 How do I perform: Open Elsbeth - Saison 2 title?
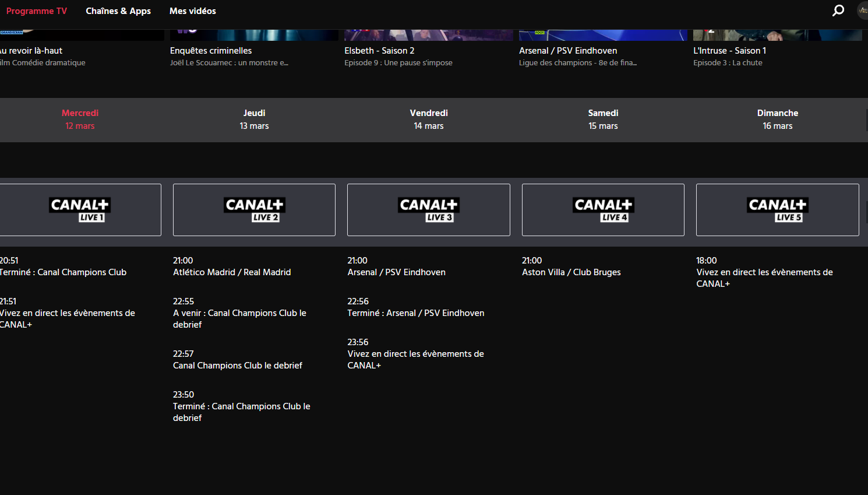(x=379, y=51)
